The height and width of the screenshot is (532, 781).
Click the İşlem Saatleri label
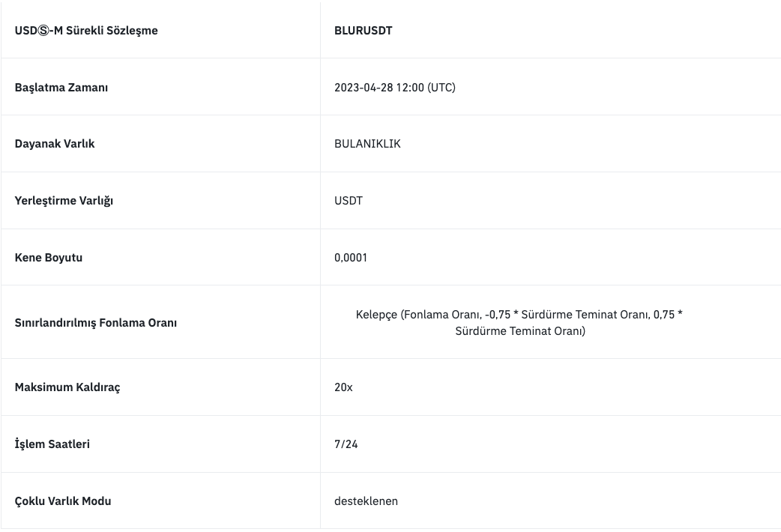pyautogui.click(x=52, y=444)
